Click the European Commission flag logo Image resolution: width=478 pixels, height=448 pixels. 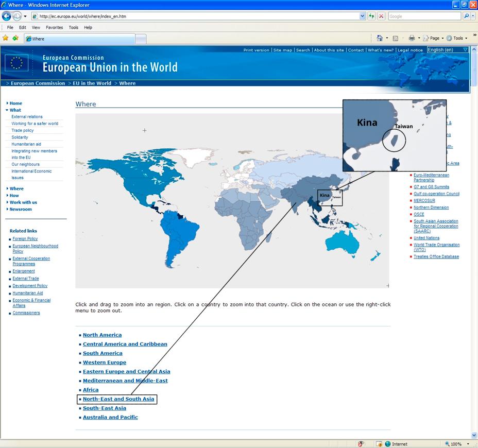pos(16,63)
